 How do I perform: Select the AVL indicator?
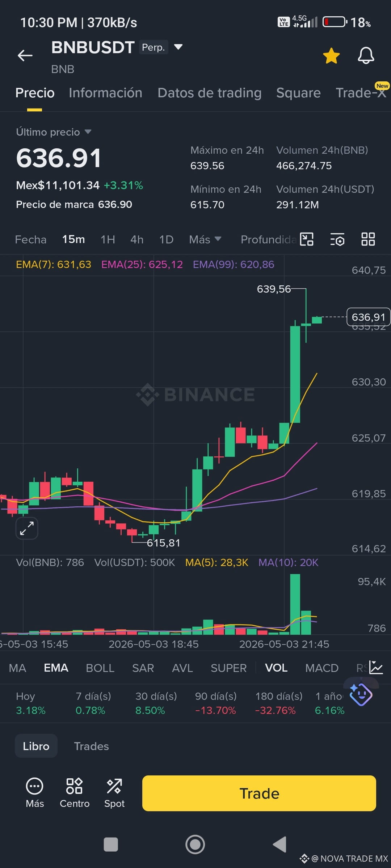coord(182,668)
